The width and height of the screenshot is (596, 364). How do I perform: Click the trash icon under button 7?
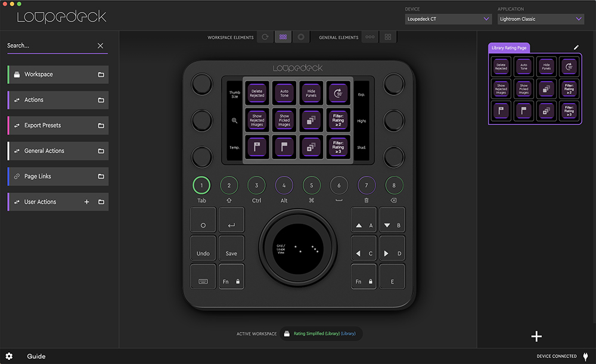(x=367, y=200)
